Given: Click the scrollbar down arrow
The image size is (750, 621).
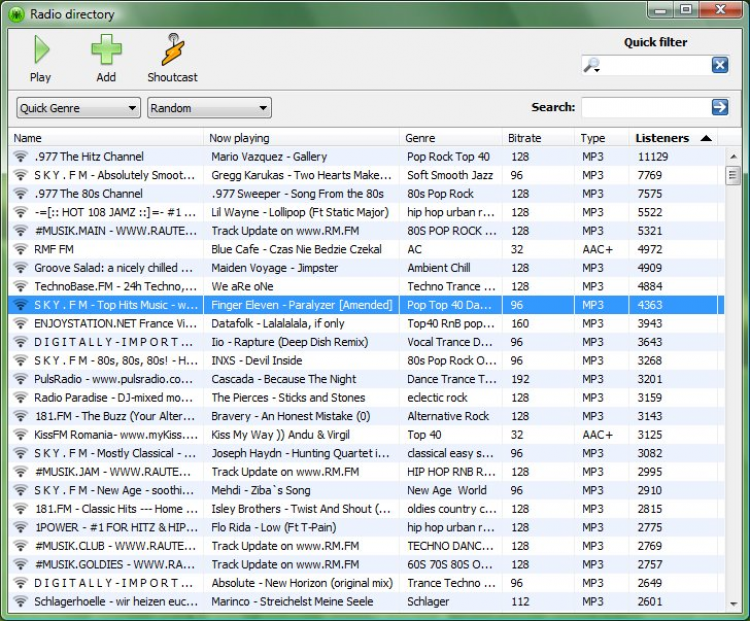Looking at the screenshot, I should point(733,602).
